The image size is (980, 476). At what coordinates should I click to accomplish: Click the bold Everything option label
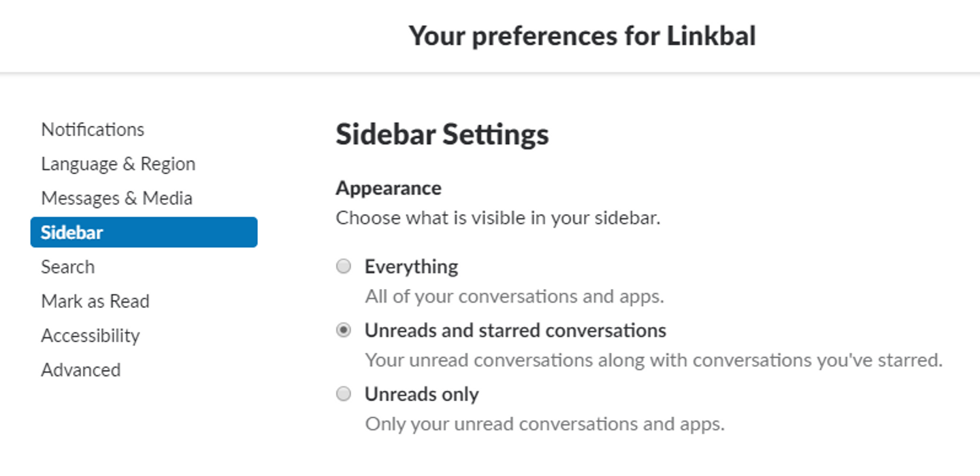tap(411, 266)
